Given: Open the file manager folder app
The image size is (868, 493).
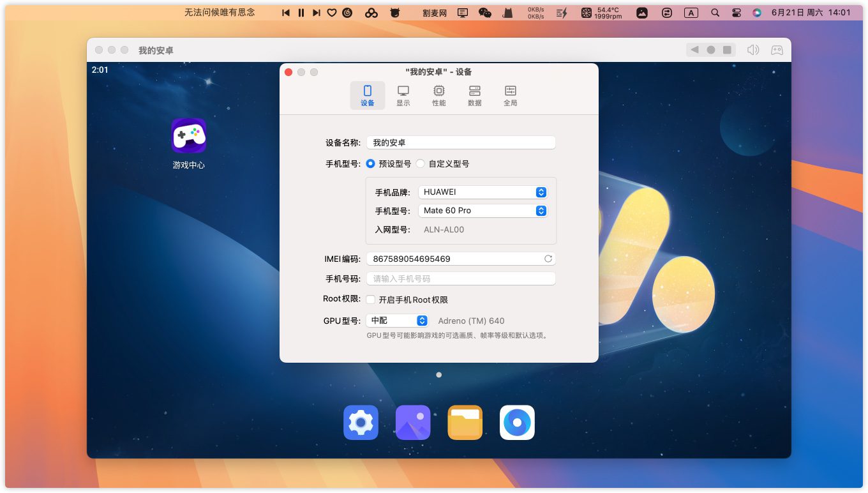Looking at the screenshot, I should 465,423.
